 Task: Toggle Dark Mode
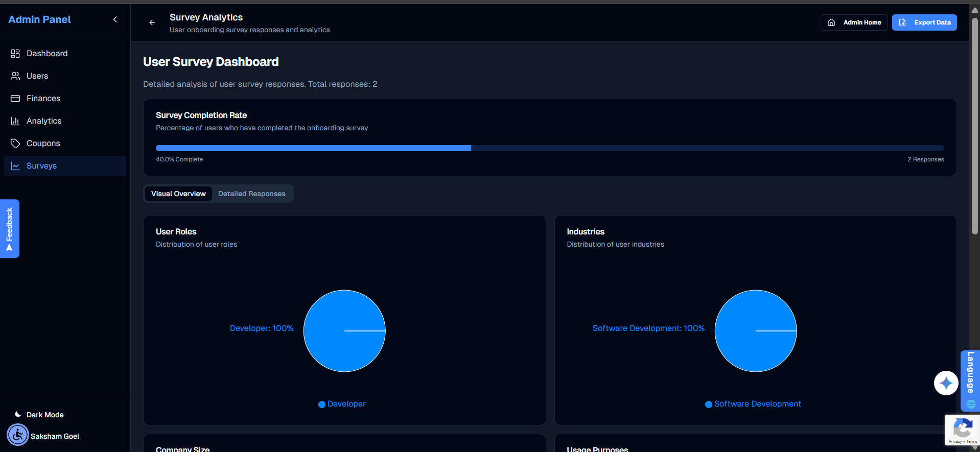coord(39,415)
